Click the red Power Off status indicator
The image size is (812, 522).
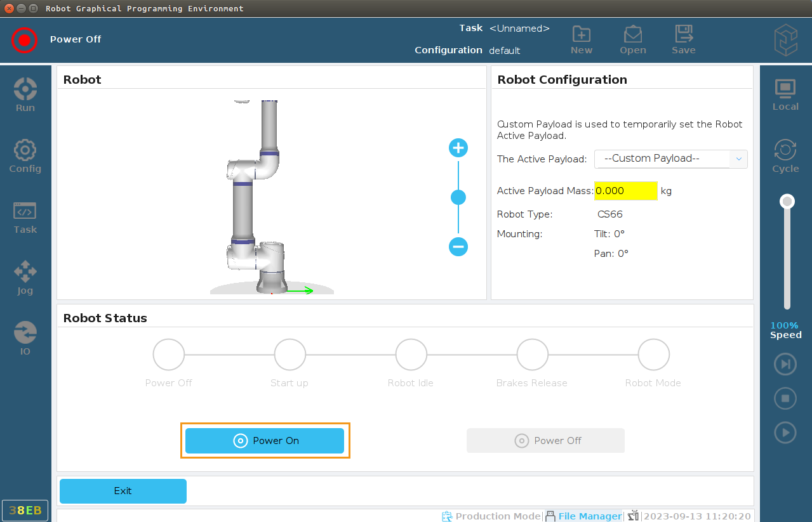(x=24, y=40)
